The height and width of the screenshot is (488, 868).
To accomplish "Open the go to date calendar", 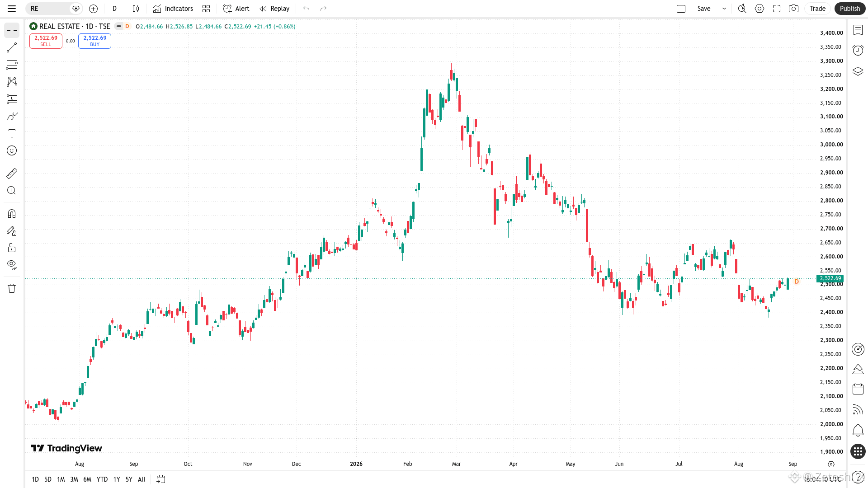I will pyautogui.click(x=160, y=479).
